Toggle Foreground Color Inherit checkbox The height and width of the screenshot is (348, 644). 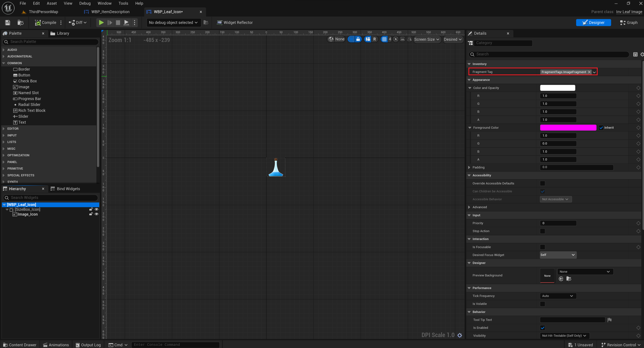pyautogui.click(x=601, y=128)
